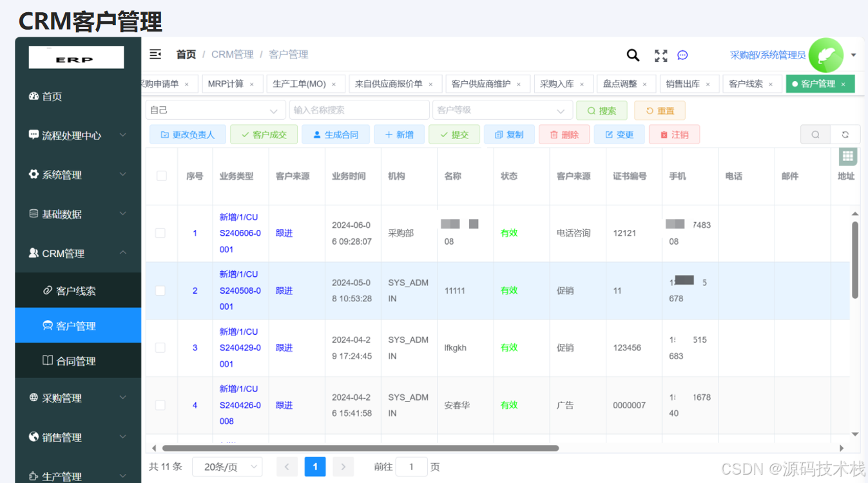
Task: Click the red 删除 button
Action: click(564, 135)
